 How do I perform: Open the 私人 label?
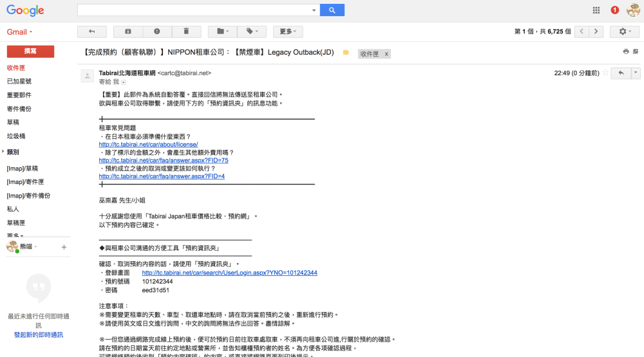13,209
